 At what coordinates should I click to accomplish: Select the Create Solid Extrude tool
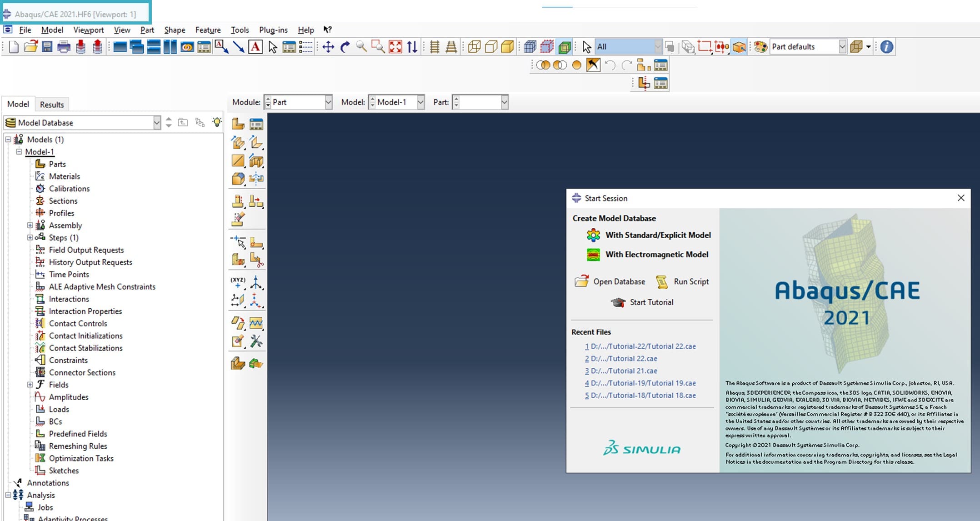click(x=238, y=142)
